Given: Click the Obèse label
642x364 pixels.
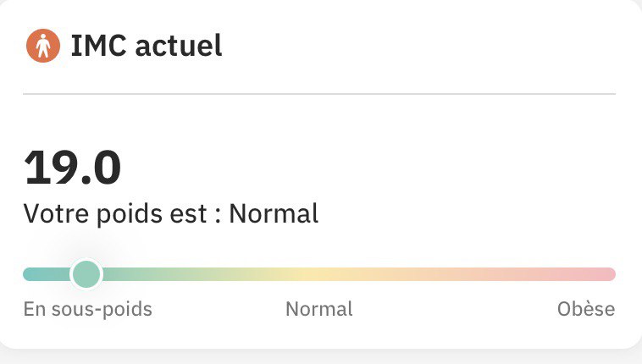Looking at the screenshot, I should click(x=586, y=309).
